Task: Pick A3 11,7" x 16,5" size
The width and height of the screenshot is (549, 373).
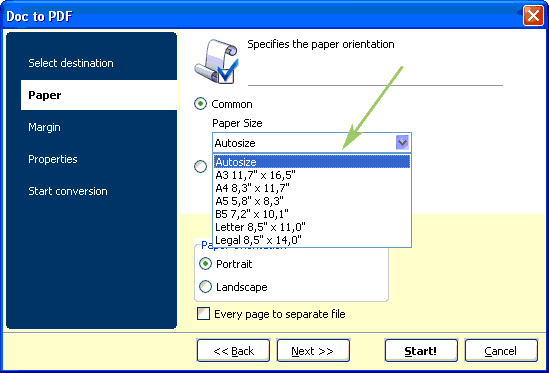Action: (x=312, y=175)
